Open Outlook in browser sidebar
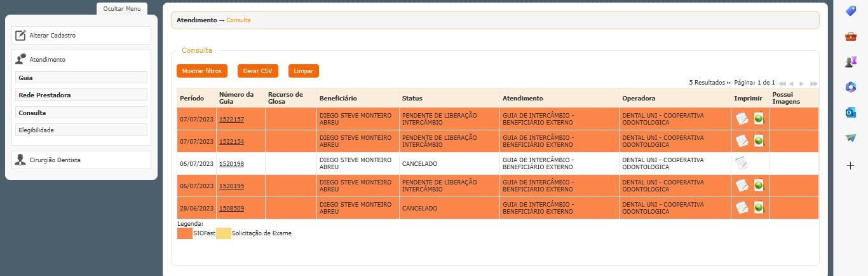The height and width of the screenshot is (276, 868). 851,113
